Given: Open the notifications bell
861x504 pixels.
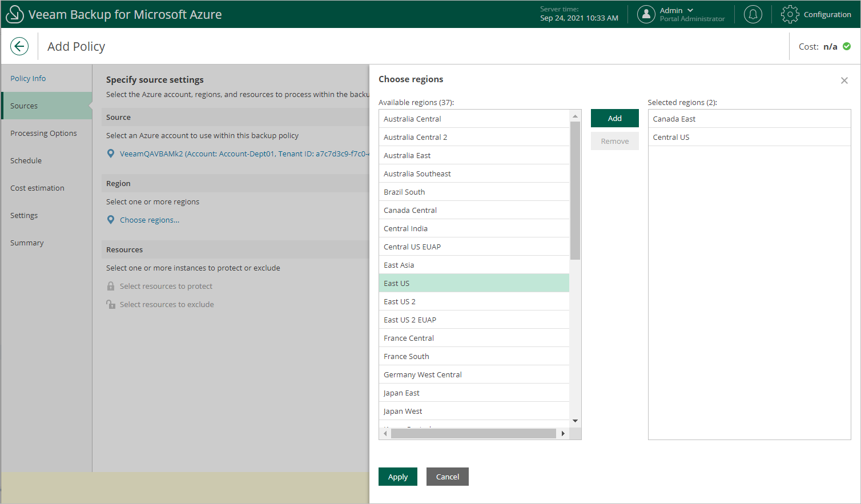Looking at the screenshot, I should [x=753, y=14].
